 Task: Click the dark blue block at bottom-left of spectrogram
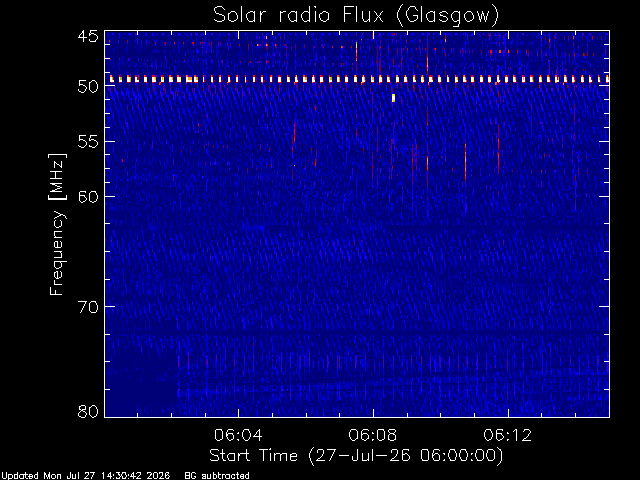point(141,386)
